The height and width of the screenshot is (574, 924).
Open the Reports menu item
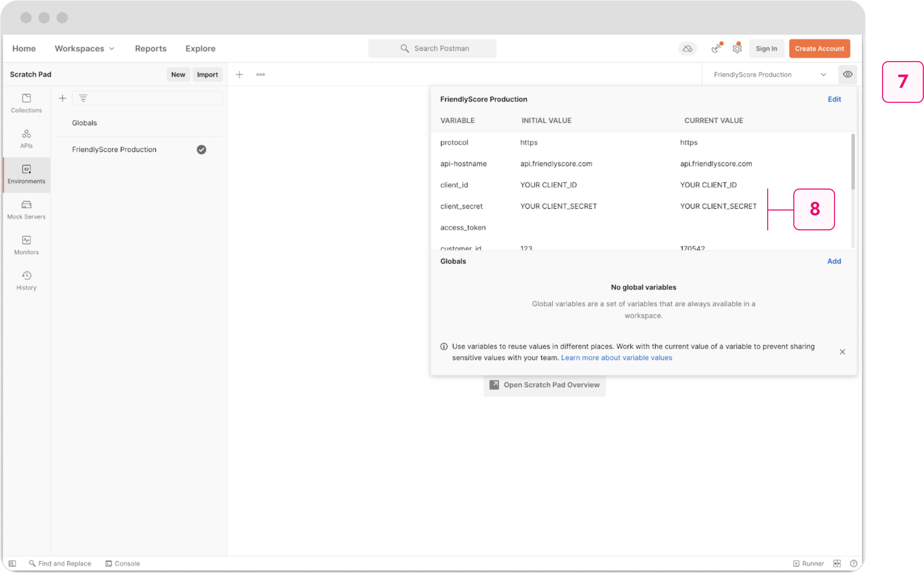pyautogui.click(x=151, y=49)
